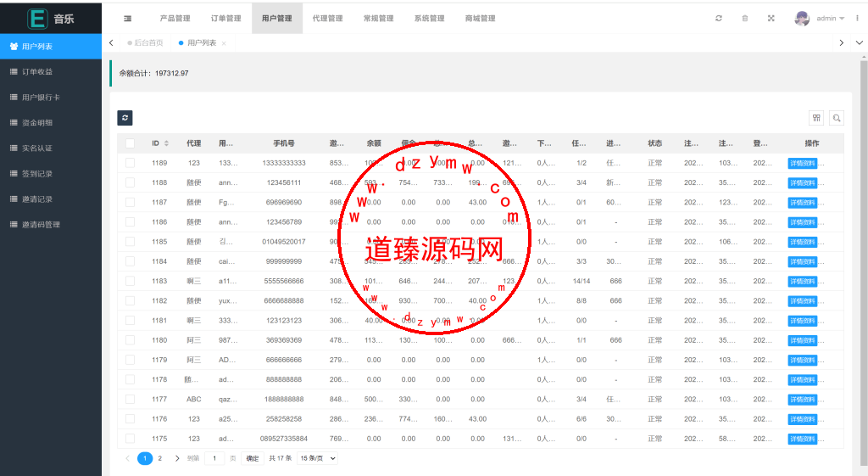Click the page number input field
The height and width of the screenshot is (476, 868).
tap(214, 458)
